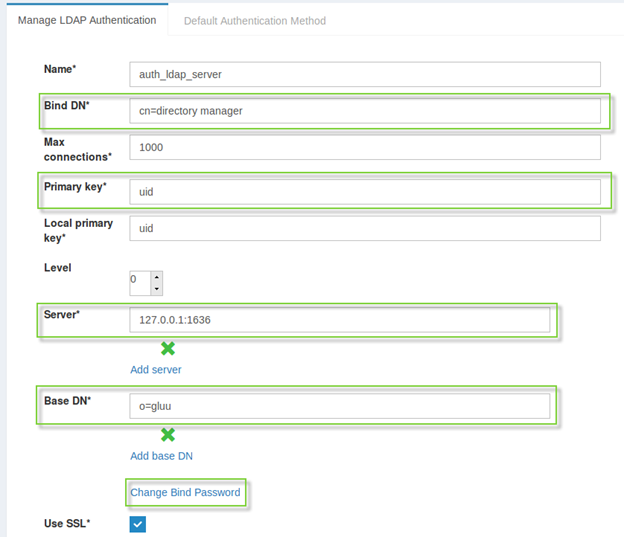
Task: Click the Base DN field showing o=gluu
Action: (x=339, y=406)
